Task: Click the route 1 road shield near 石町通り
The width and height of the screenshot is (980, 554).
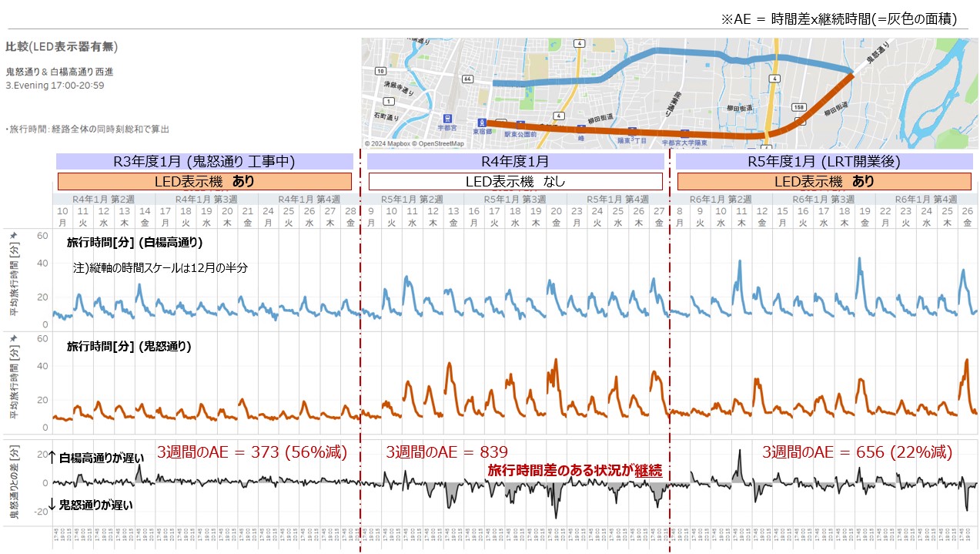Action: click(389, 101)
